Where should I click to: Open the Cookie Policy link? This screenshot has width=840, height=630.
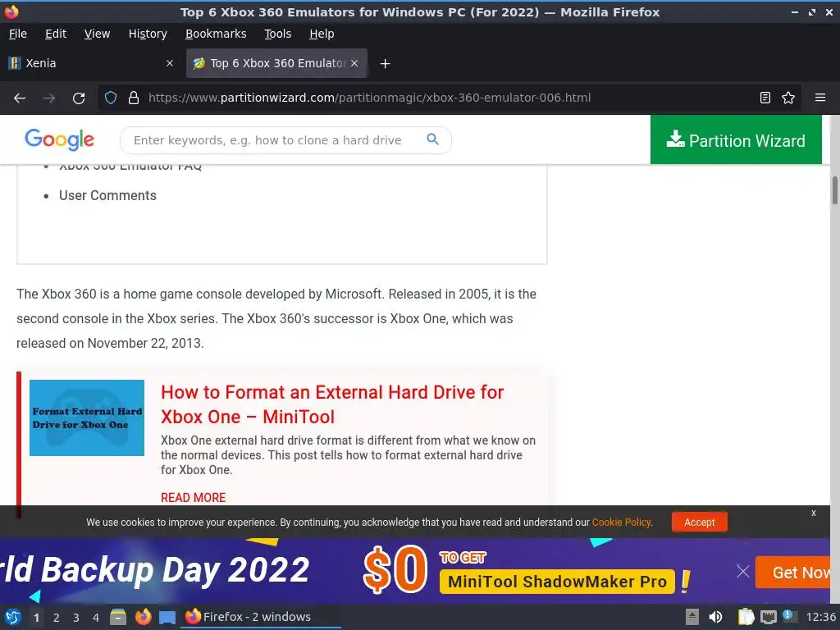click(622, 523)
